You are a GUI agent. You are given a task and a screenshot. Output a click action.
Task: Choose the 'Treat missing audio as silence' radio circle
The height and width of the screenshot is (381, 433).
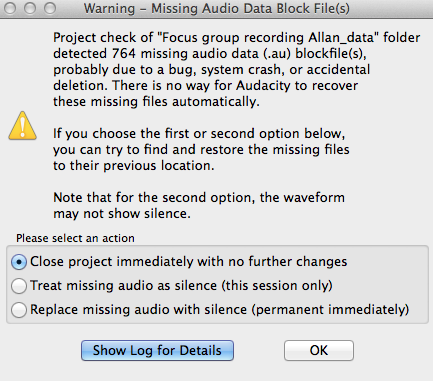tap(19, 286)
